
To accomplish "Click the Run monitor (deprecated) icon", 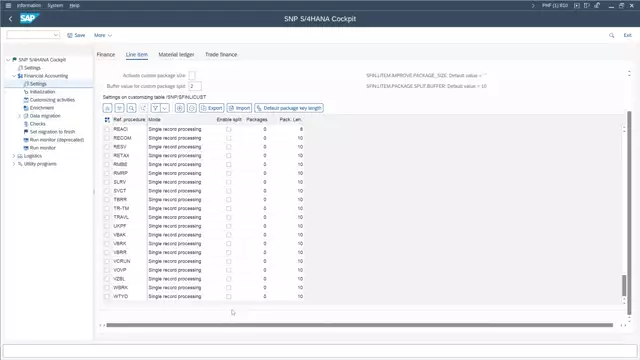I will 26,140.
